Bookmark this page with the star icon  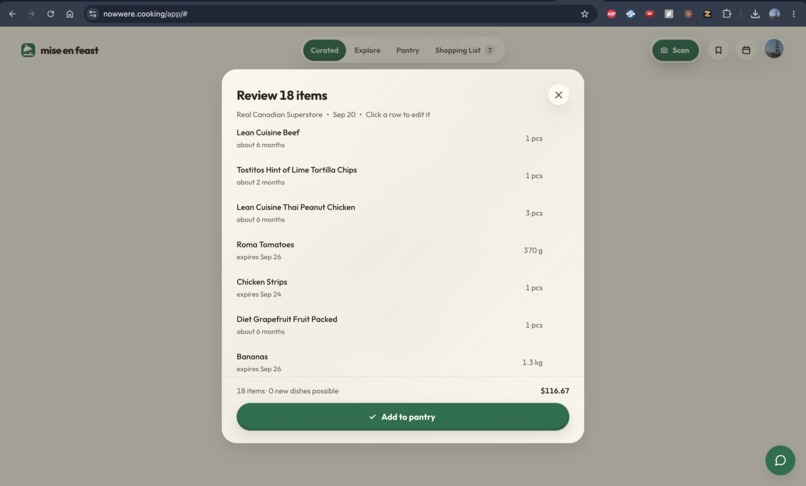click(x=584, y=14)
